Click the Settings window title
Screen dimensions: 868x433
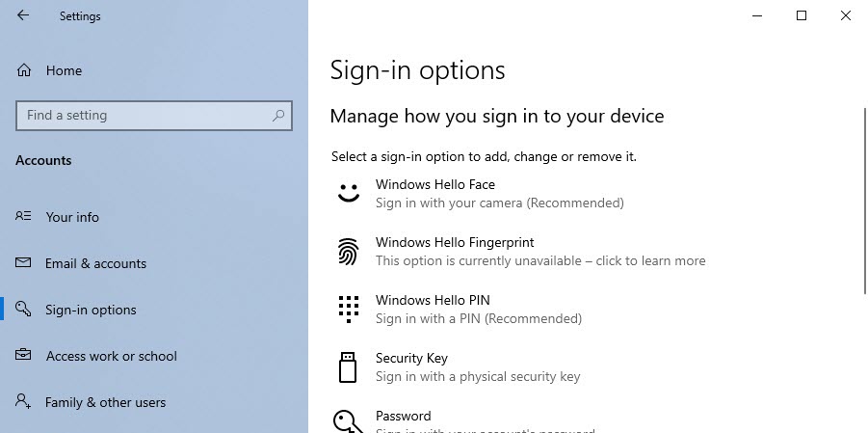(80, 16)
